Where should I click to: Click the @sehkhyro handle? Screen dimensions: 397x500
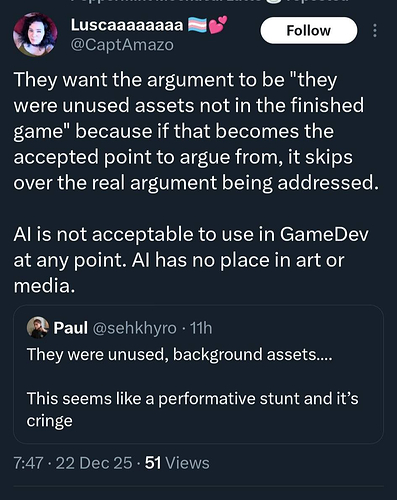[134, 328]
